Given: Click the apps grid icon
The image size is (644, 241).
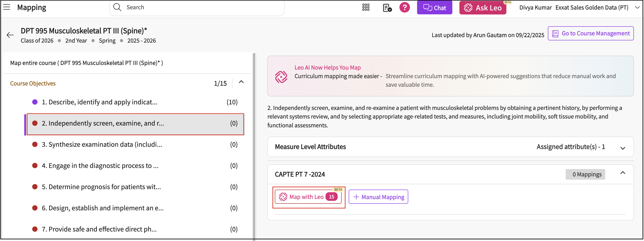Looking at the screenshot, I should coord(365,8).
